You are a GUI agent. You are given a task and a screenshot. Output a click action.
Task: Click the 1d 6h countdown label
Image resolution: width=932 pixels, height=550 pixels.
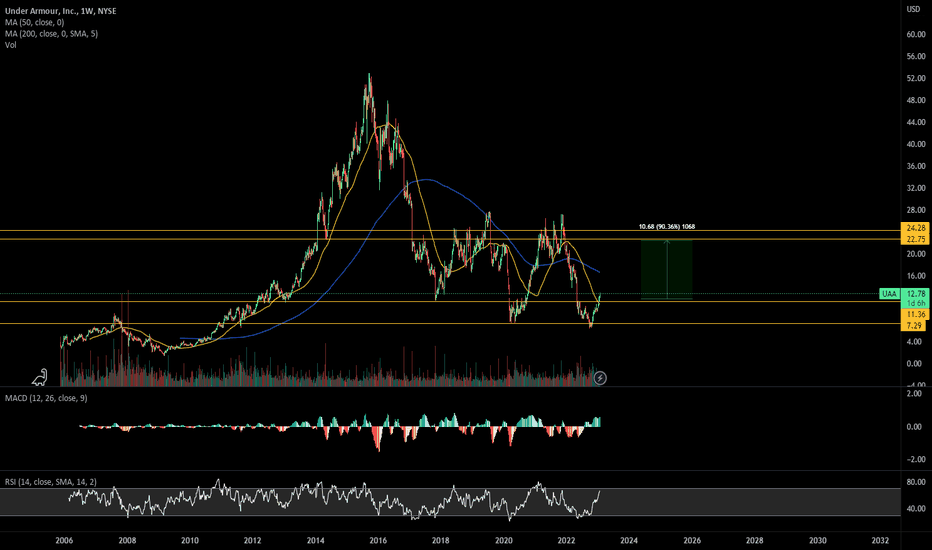915,303
